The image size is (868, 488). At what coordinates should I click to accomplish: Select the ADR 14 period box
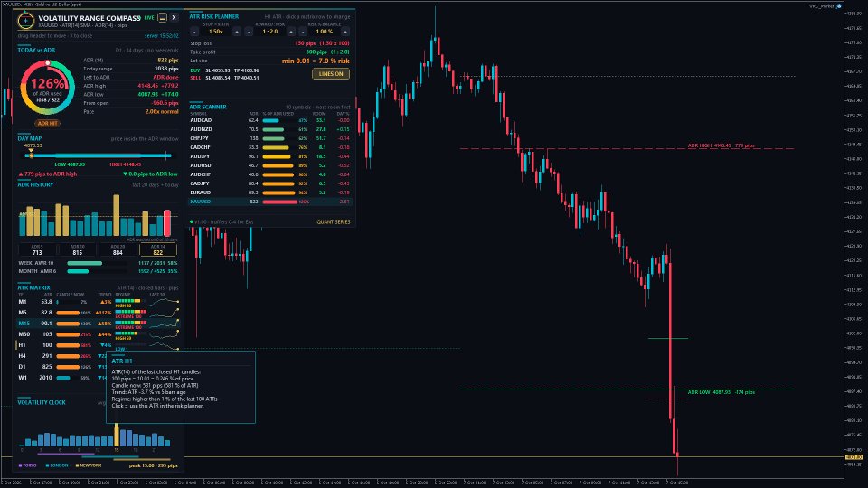point(157,249)
